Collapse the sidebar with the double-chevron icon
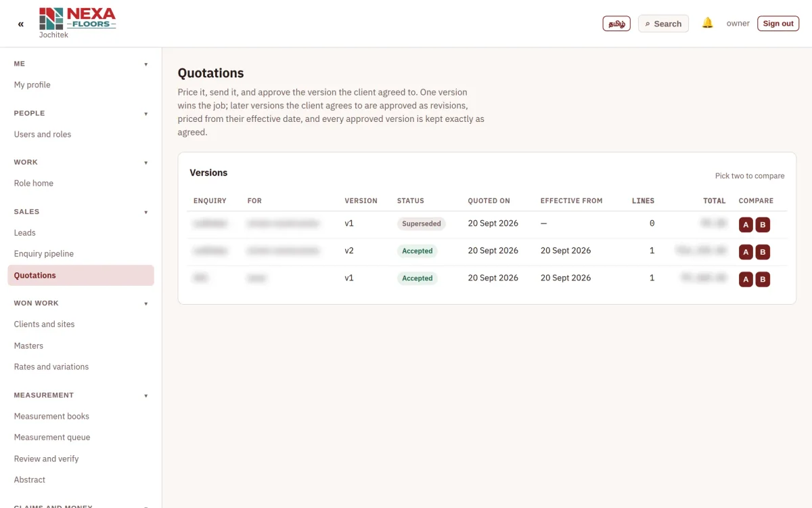The image size is (812, 508). coord(21,24)
